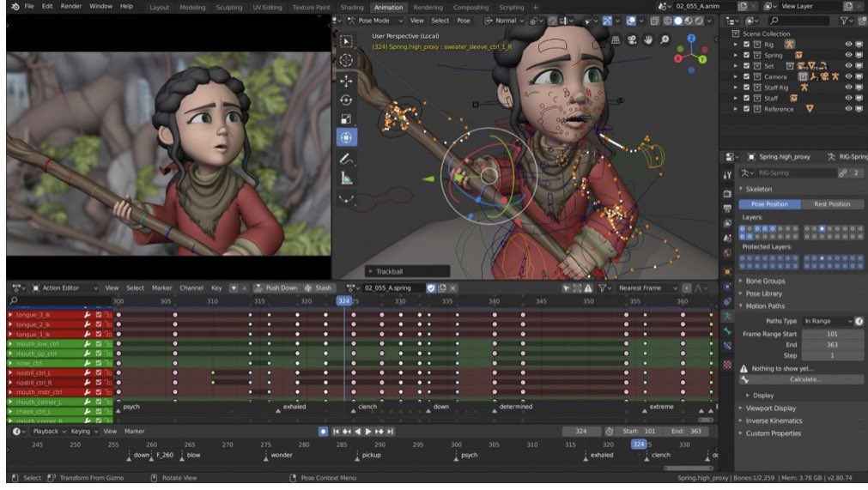Select the Transform tool in viewport toolbar
868x490 pixels.
(347, 137)
